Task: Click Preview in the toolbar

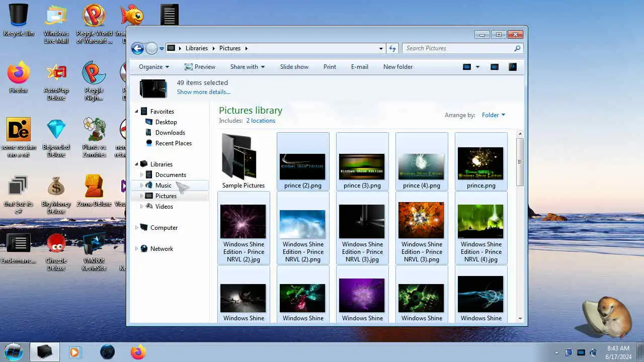Action: click(x=200, y=67)
